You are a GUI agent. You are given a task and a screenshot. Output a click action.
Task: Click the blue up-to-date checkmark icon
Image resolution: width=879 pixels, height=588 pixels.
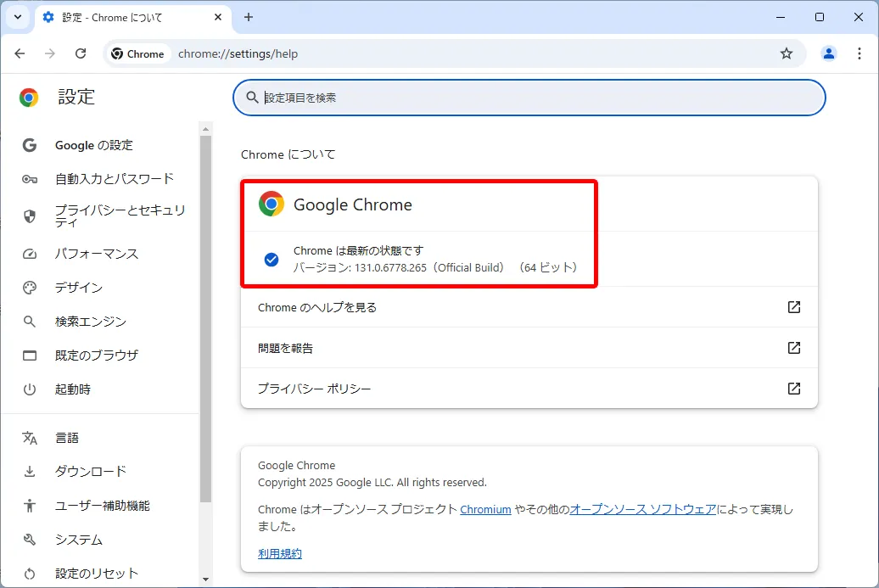click(272, 260)
